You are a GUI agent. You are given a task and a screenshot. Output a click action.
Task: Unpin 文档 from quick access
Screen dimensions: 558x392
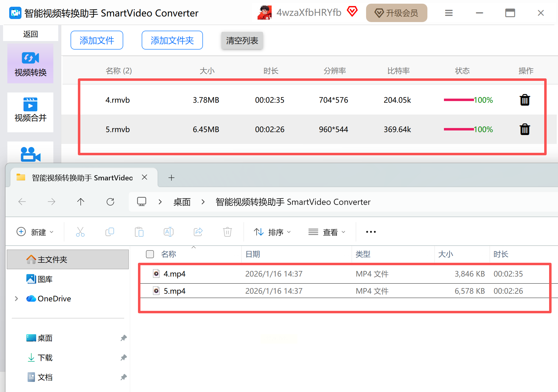click(124, 377)
